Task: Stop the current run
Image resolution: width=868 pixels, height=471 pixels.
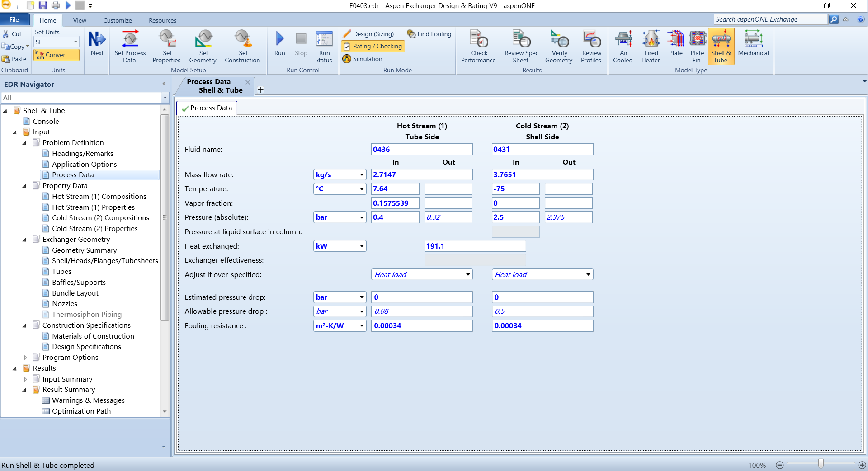Action: [301, 43]
